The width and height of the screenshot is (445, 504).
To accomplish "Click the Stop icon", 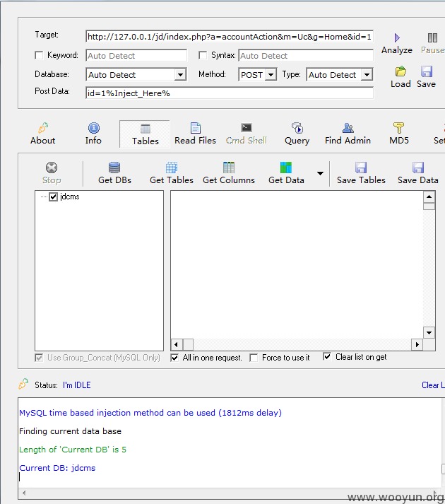I will (52, 168).
